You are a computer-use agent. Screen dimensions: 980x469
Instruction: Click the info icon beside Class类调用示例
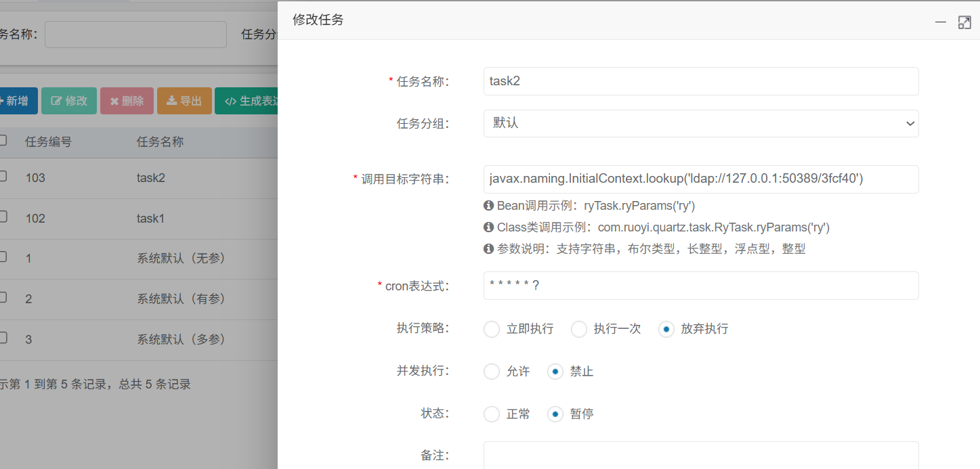point(488,227)
